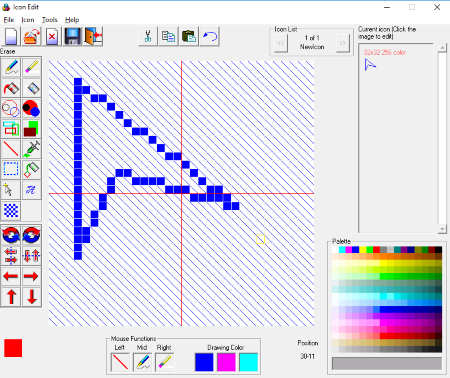Open the Tools menu
Image resolution: width=450 pixels, height=378 pixels.
point(49,20)
